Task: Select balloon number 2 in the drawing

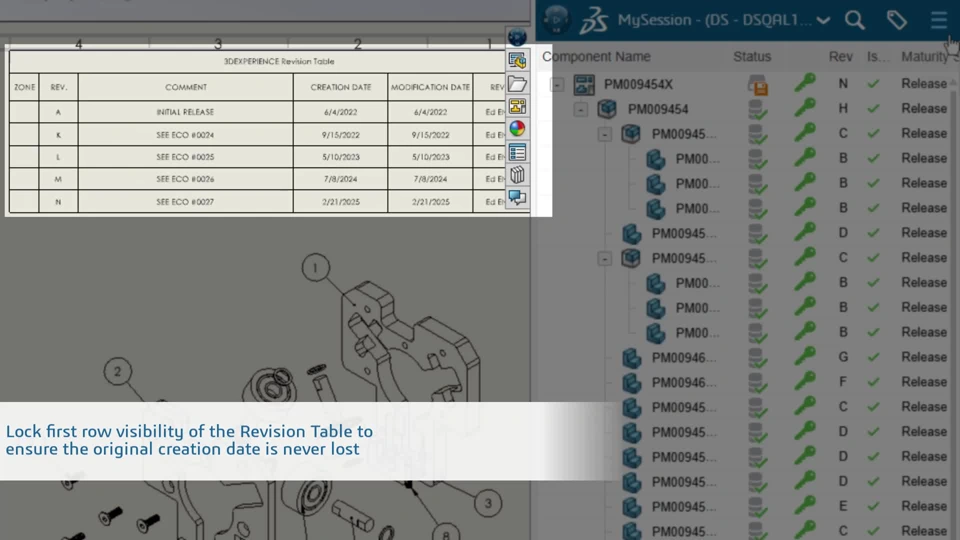Action: pyautogui.click(x=118, y=371)
